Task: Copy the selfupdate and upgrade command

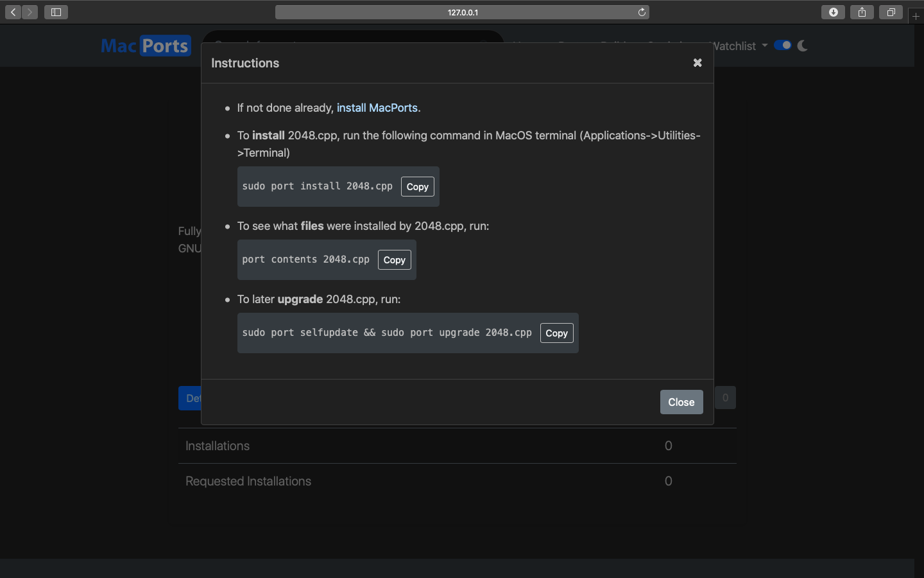Action: point(557,333)
